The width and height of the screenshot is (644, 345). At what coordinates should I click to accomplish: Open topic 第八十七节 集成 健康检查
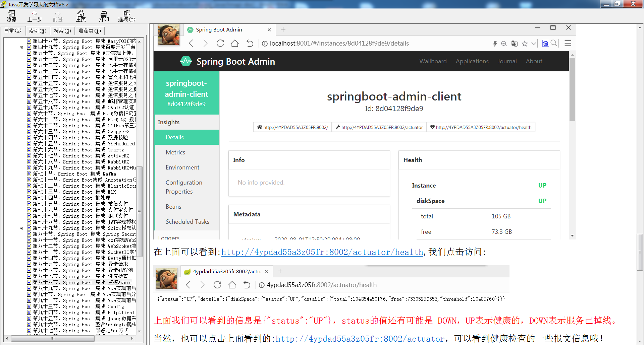click(x=80, y=276)
